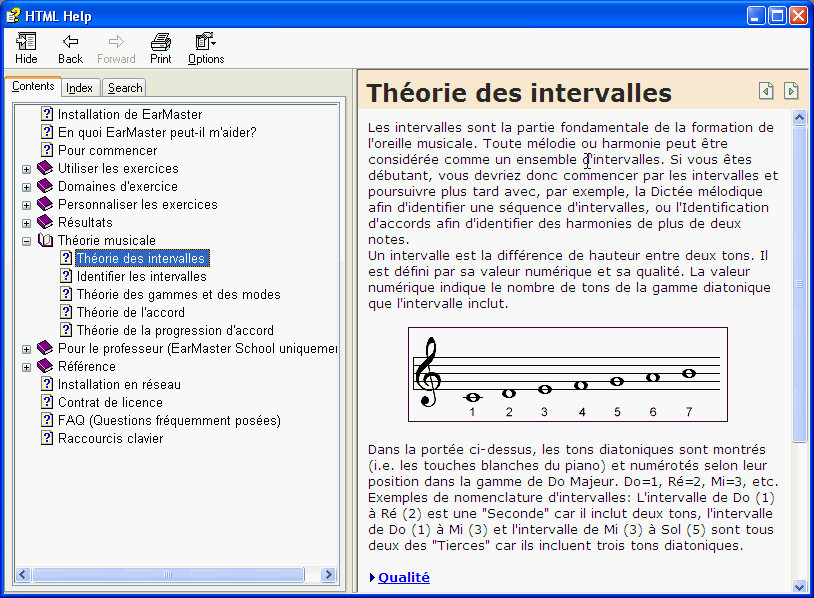
Task: Open the Théorie de l'accord topic
Action: click(x=131, y=312)
